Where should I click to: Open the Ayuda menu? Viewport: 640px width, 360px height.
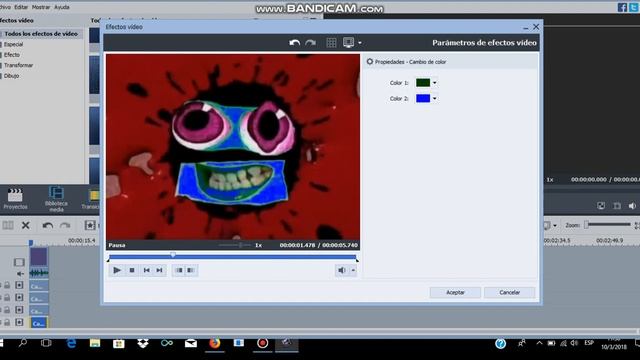62,7
